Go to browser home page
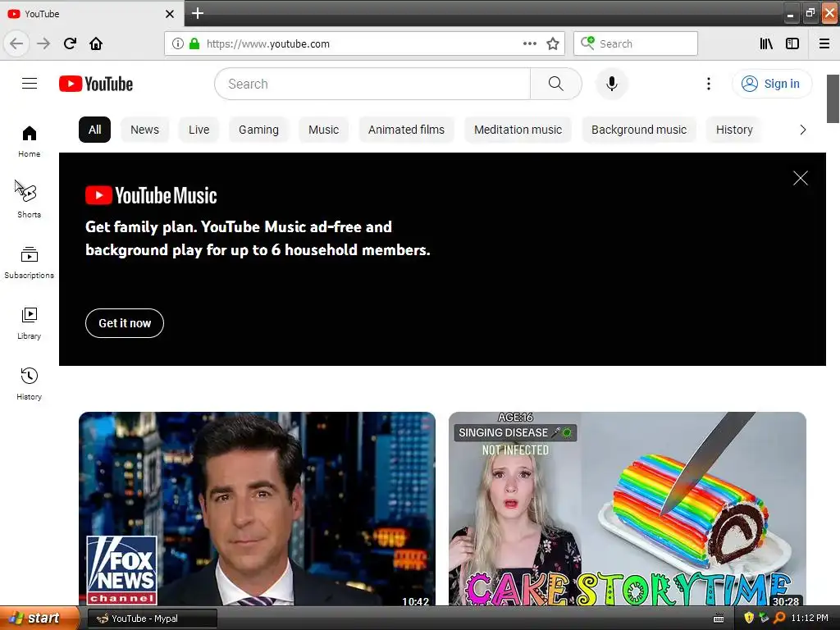Image resolution: width=840 pixels, height=630 pixels. point(96,43)
